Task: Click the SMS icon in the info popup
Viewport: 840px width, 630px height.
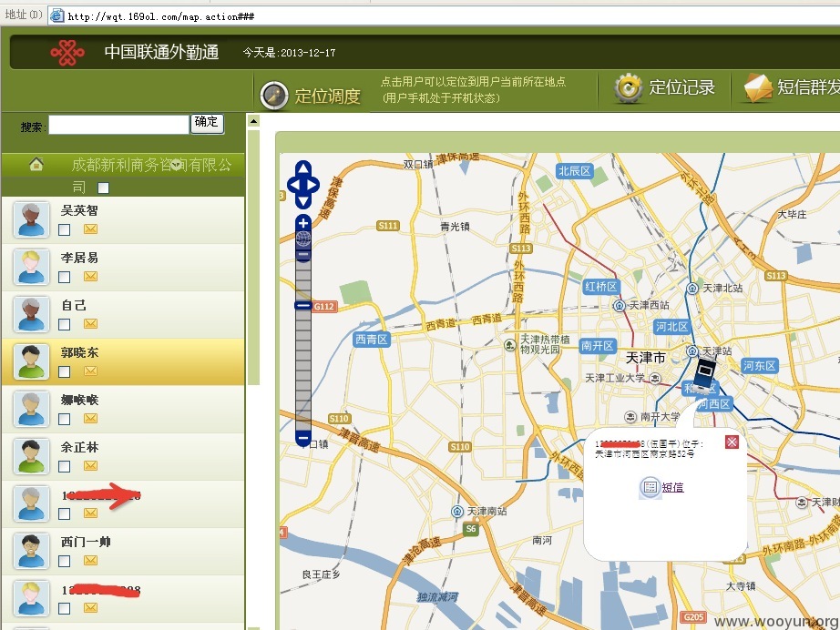Action: pos(650,487)
